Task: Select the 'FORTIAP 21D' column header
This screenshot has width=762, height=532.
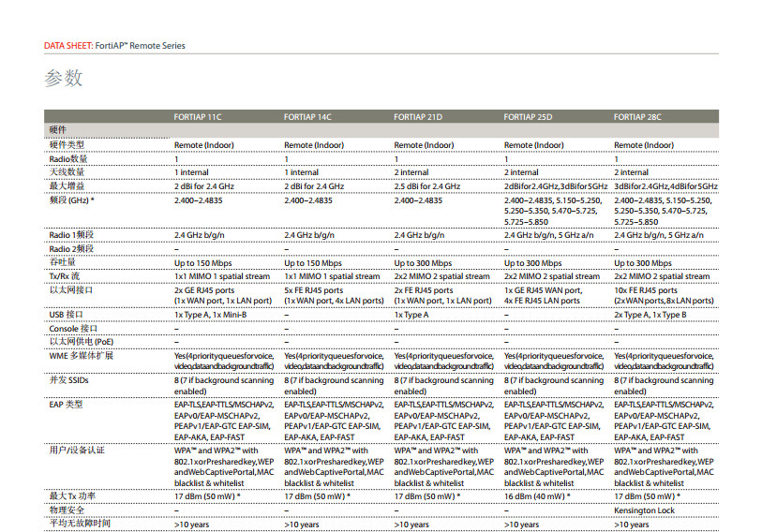Action: tap(418, 117)
